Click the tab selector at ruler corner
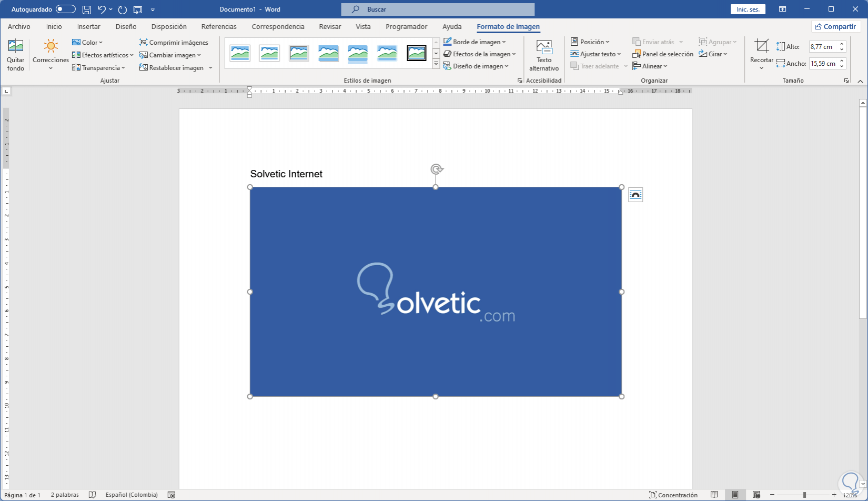 tap(6, 91)
